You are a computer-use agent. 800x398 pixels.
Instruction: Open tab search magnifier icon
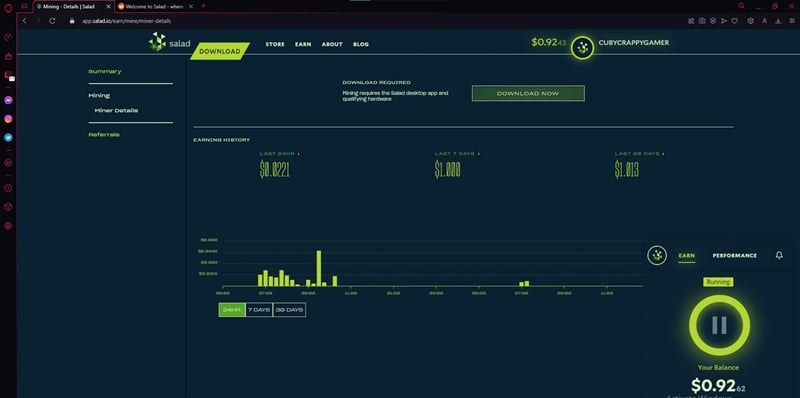[x=741, y=6]
